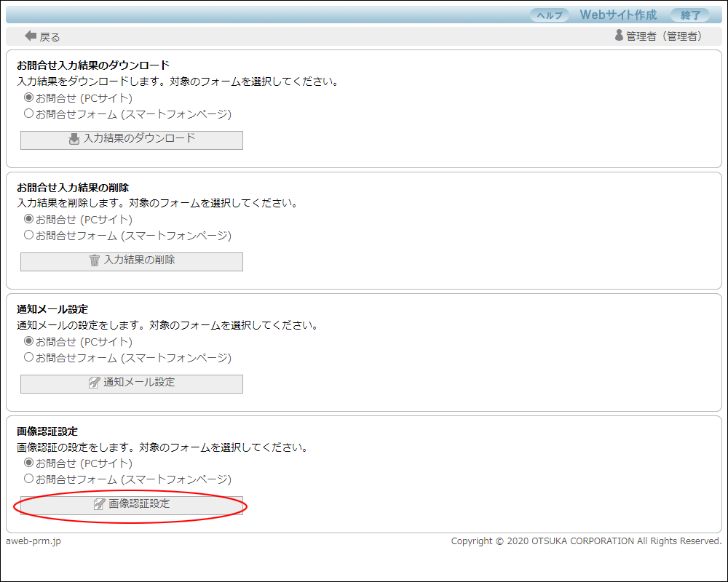The image size is (728, 582).
Task: Select お問合せ (PCサイト) in download section
Action: [29, 97]
